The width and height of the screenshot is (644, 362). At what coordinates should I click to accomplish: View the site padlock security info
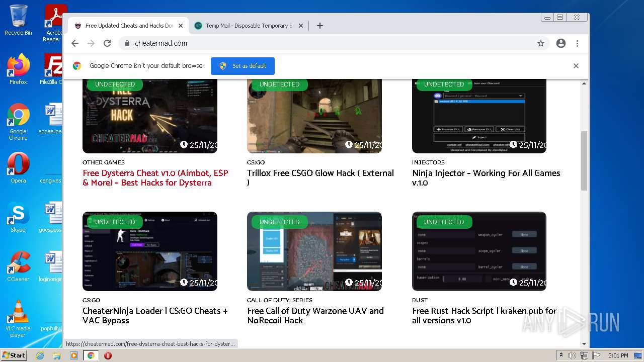[x=127, y=43]
